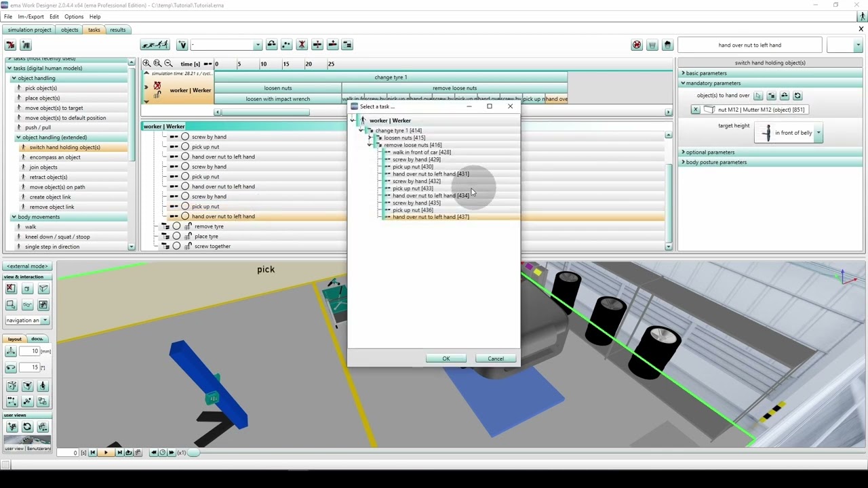This screenshot has height=488, width=868.
Task: Toggle the circle beside screw together
Action: pos(176,246)
